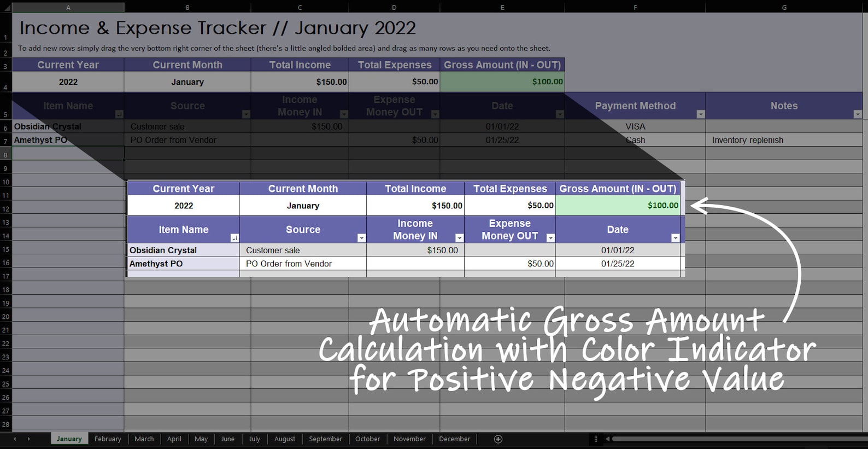
Task: Select column D header
Action: click(x=394, y=8)
